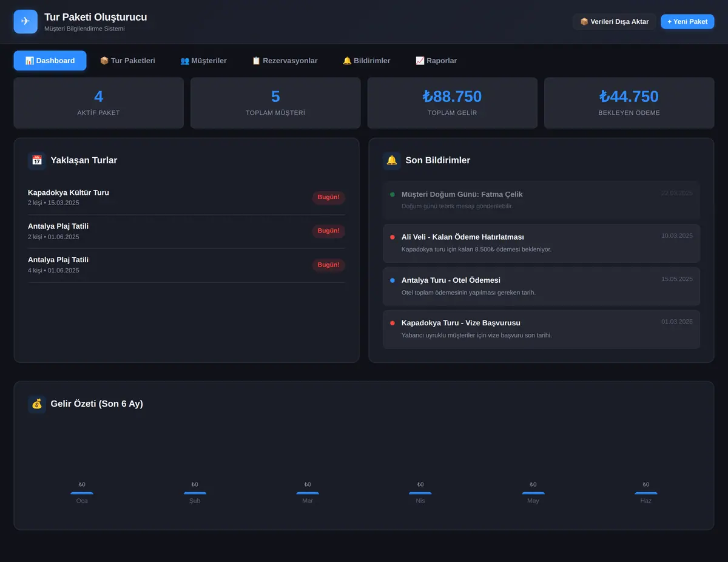
Task: Click the blue dot on Antalya Turu notification
Action: (x=393, y=280)
